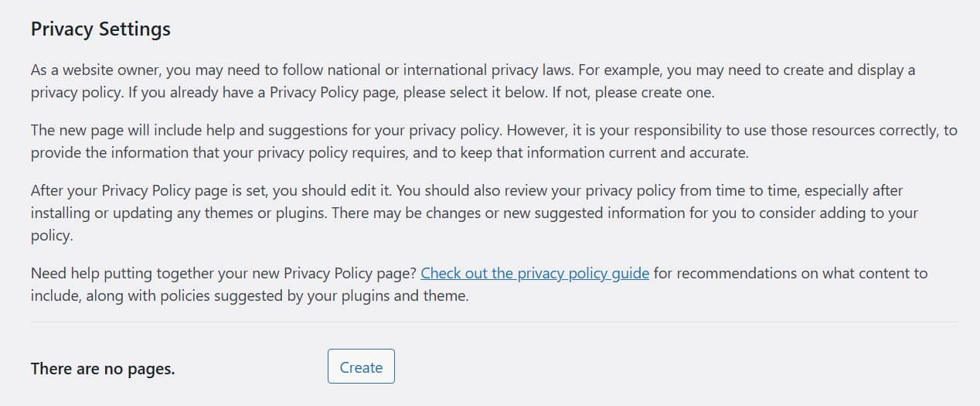
Task: Click the Create button
Action: 361,367
